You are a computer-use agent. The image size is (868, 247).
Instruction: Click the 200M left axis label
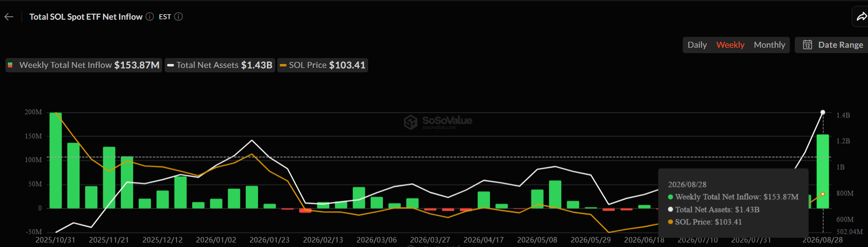pyautogui.click(x=33, y=112)
